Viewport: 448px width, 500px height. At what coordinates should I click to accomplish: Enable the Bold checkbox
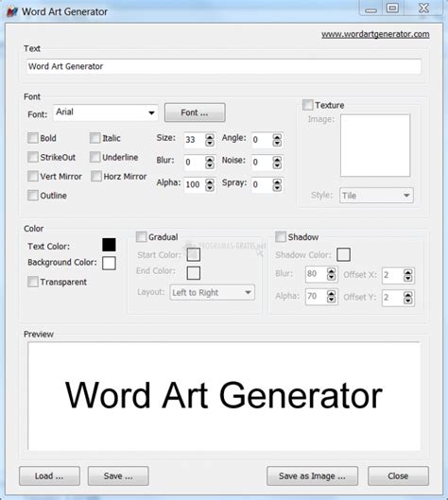point(33,138)
